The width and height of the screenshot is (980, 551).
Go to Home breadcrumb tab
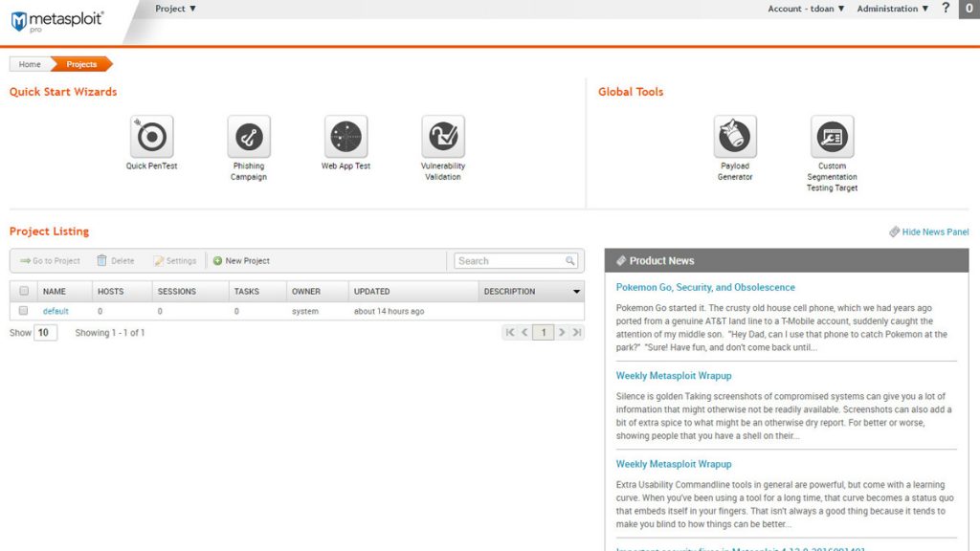coord(30,64)
